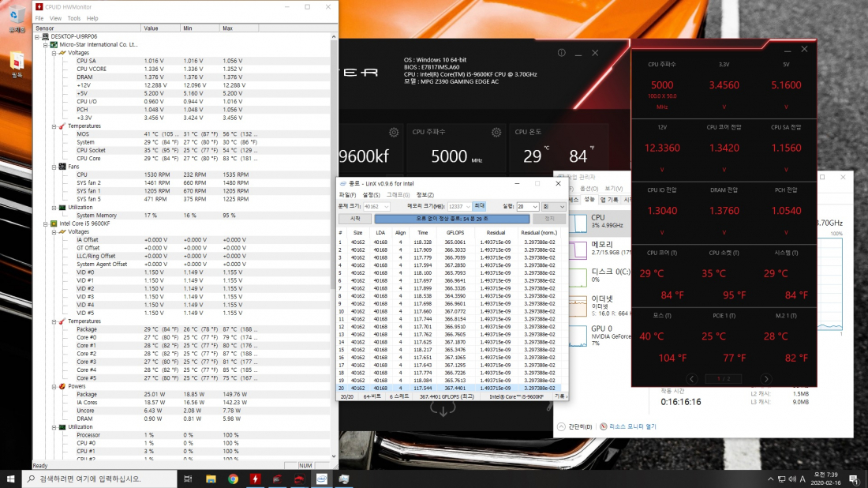Image resolution: width=868 pixels, height=488 pixels.
Task: Select the CPU item in Task Manager sidebar
Action: [598, 222]
